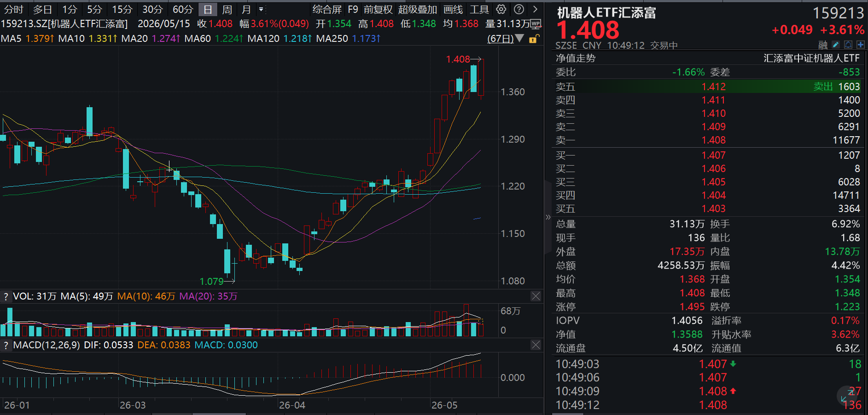Expand the 67日 range dropdown triangle
The image size is (868, 415).
520,38
